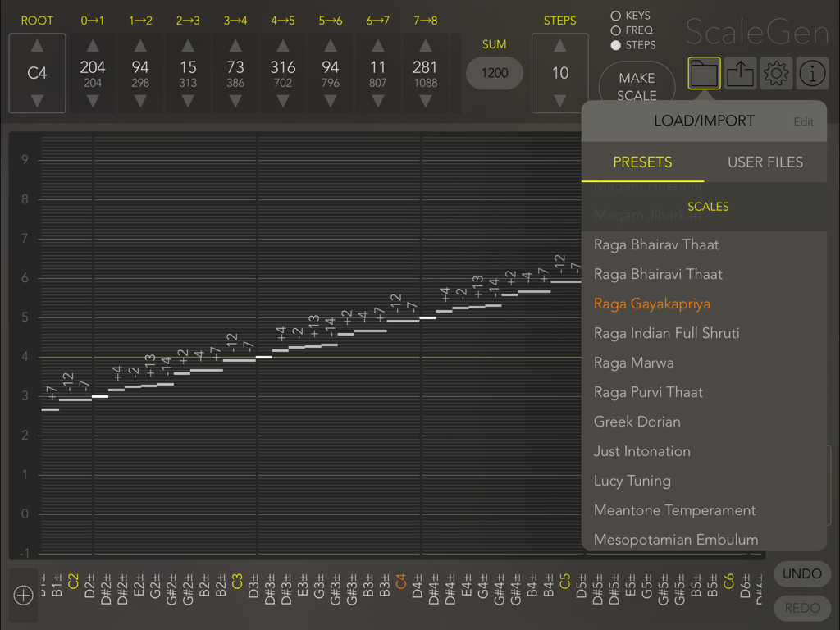
Task: Open the settings gear icon
Action: (776, 73)
